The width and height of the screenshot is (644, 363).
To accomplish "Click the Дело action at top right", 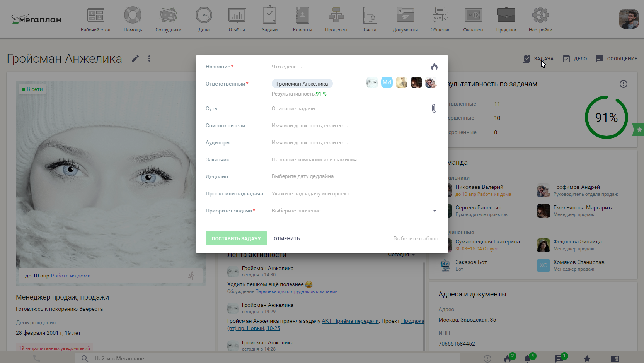I will point(575,59).
